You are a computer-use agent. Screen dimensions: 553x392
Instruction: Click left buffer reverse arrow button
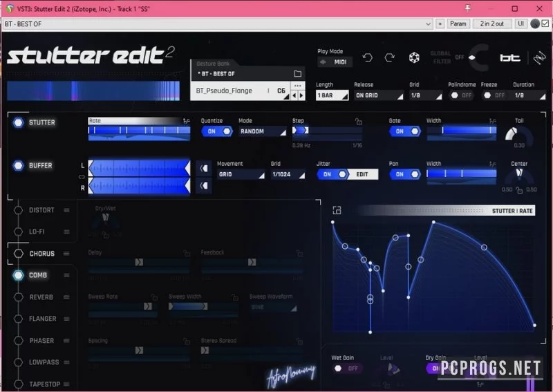click(204, 168)
